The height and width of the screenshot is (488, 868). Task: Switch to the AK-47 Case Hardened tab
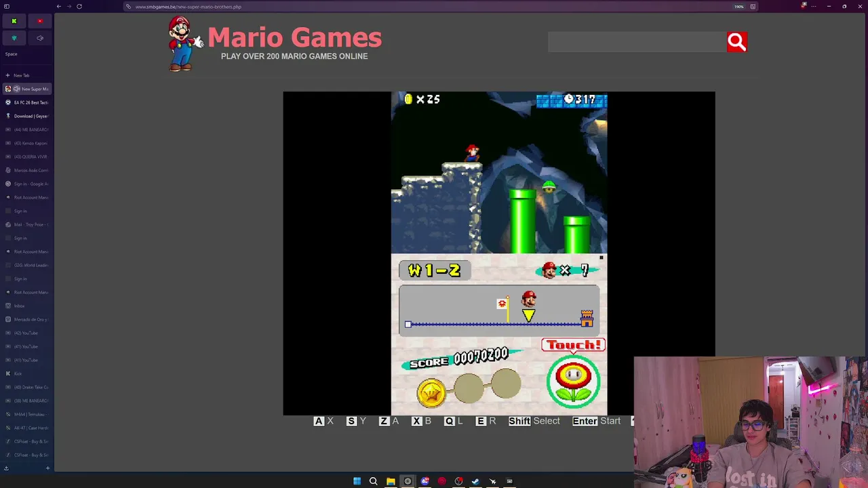click(26, 428)
